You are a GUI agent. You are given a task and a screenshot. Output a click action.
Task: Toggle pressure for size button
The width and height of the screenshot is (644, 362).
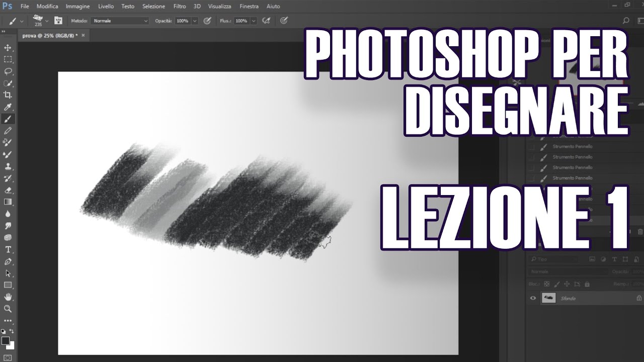(x=284, y=21)
